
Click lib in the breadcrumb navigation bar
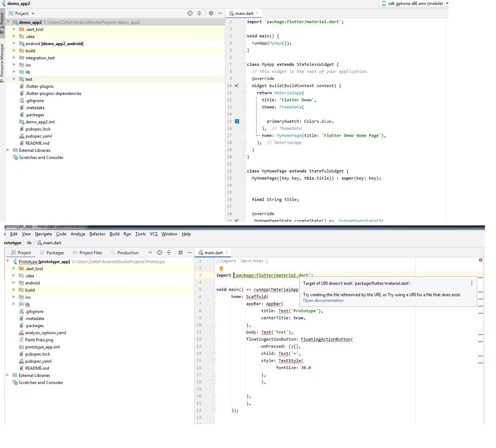pos(29,243)
